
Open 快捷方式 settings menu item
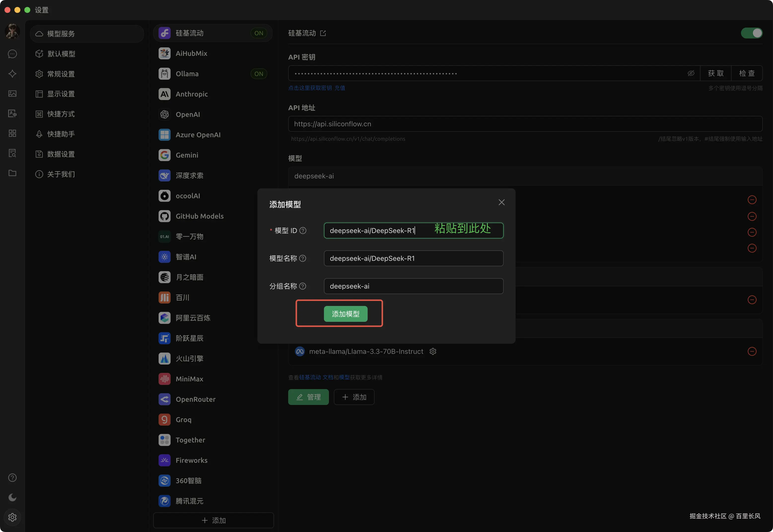pyautogui.click(x=61, y=114)
